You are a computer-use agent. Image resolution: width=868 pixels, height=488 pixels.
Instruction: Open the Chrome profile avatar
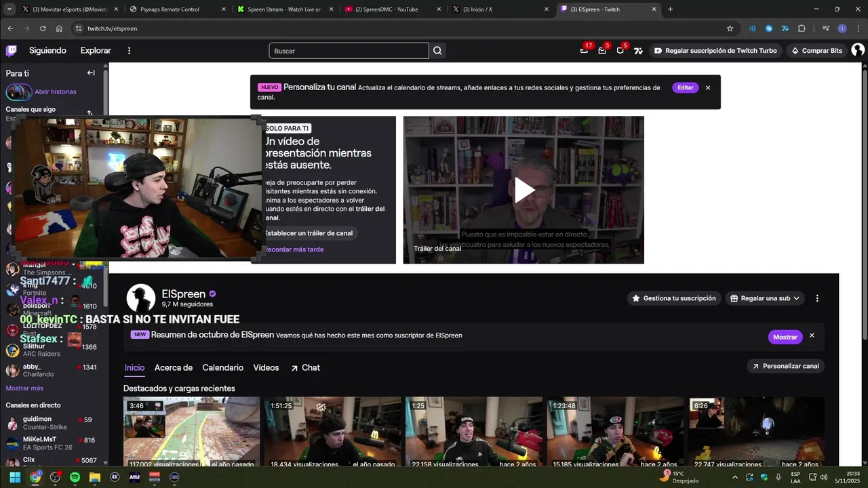(842, 28)
